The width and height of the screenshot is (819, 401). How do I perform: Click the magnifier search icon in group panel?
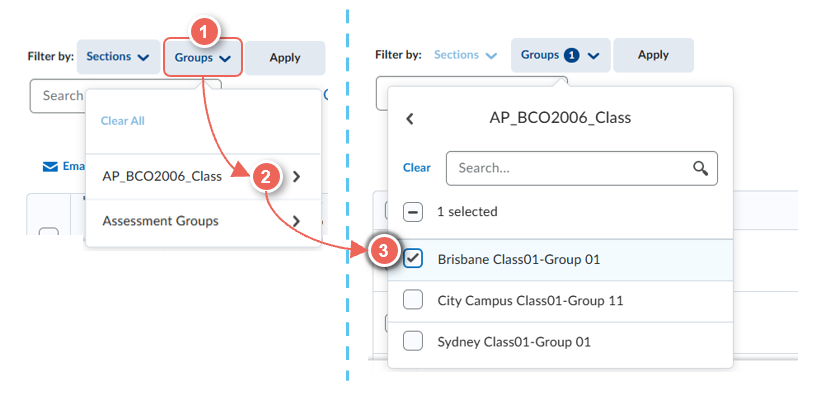(x=701, y=169)
